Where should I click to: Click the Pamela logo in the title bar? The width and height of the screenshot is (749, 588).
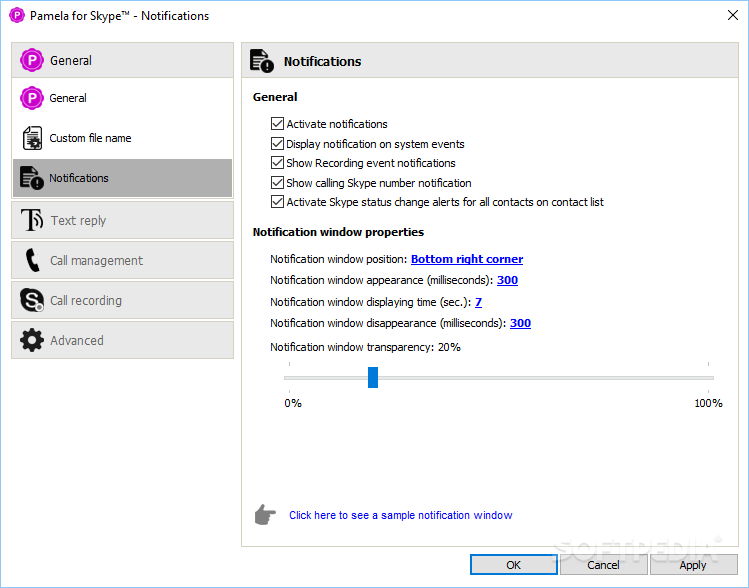(x=17, y=15)
